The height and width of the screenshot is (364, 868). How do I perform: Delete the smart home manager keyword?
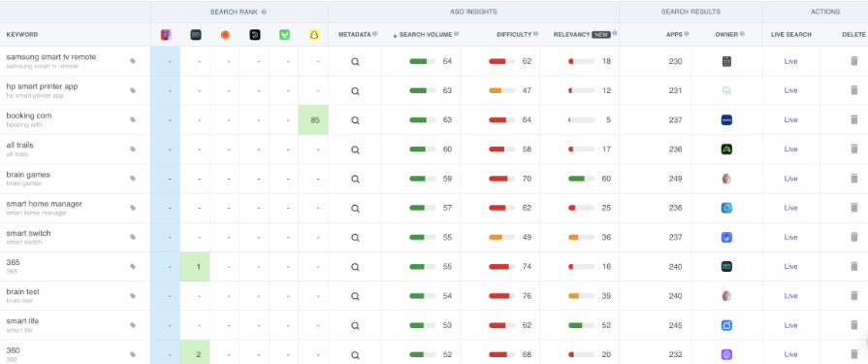(x=854, y=208)
